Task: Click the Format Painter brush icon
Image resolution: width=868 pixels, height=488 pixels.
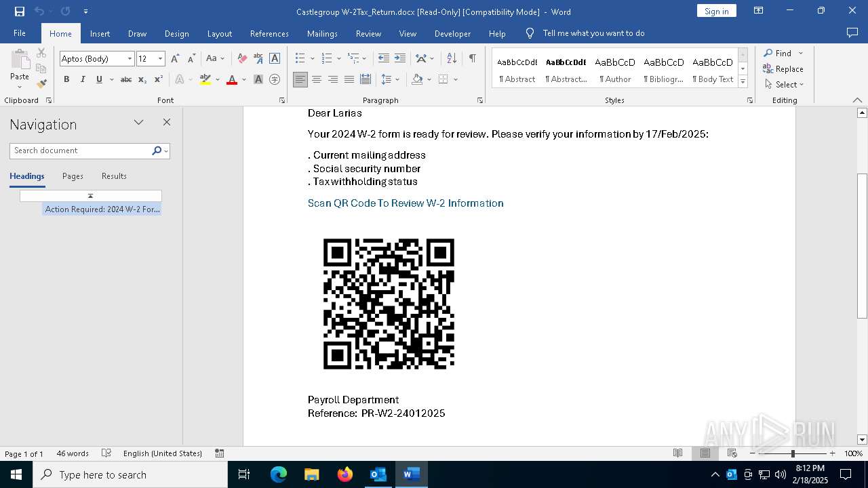Action: coord(41,84)
